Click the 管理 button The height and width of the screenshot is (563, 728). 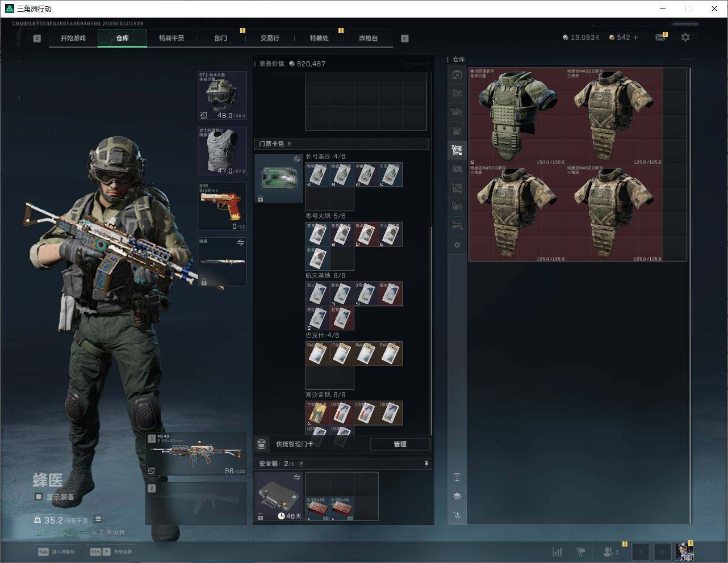click(400, 444)
